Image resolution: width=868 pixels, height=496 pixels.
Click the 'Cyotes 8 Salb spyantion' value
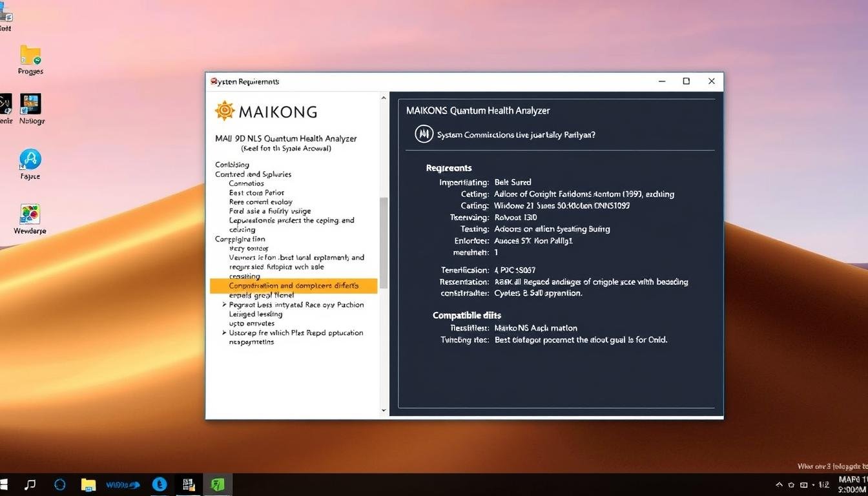click(x=538, y=293)
